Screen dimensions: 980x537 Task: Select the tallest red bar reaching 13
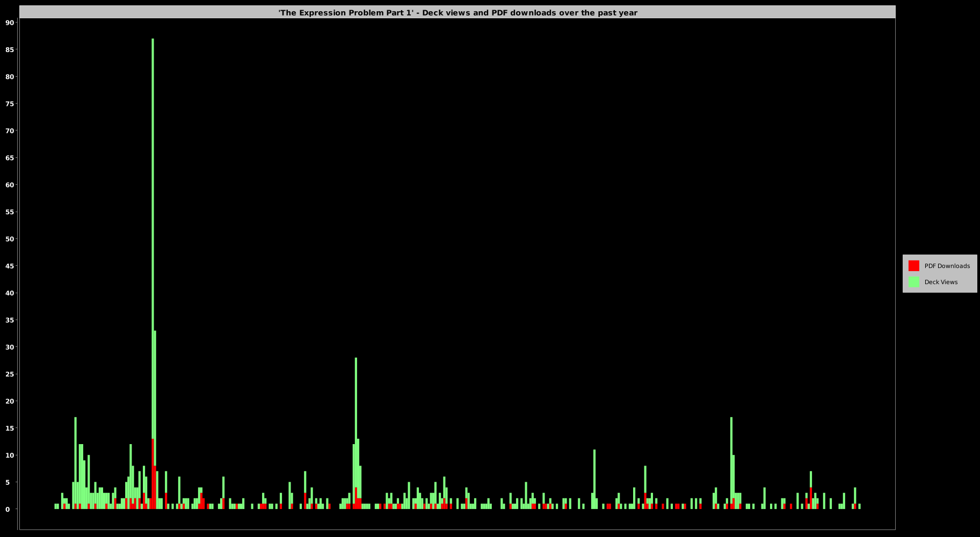(153, 474)
